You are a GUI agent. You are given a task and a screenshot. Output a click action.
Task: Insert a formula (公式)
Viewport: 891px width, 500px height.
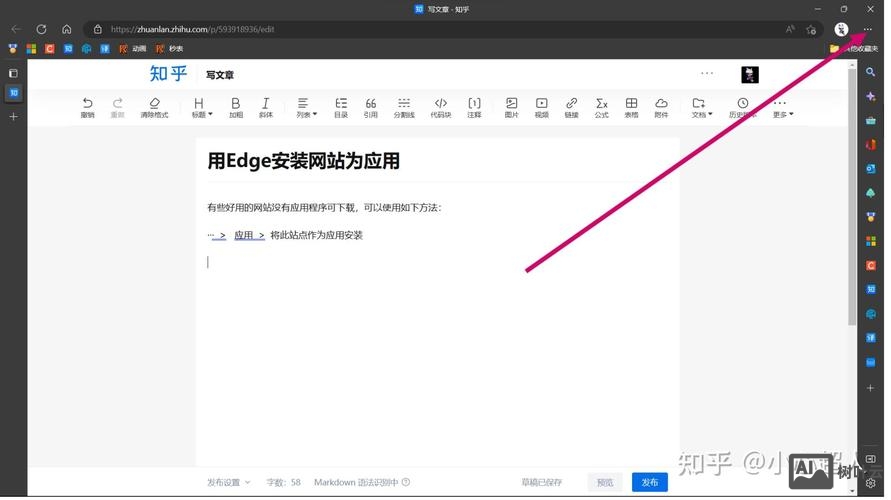[x=602, y=107]
